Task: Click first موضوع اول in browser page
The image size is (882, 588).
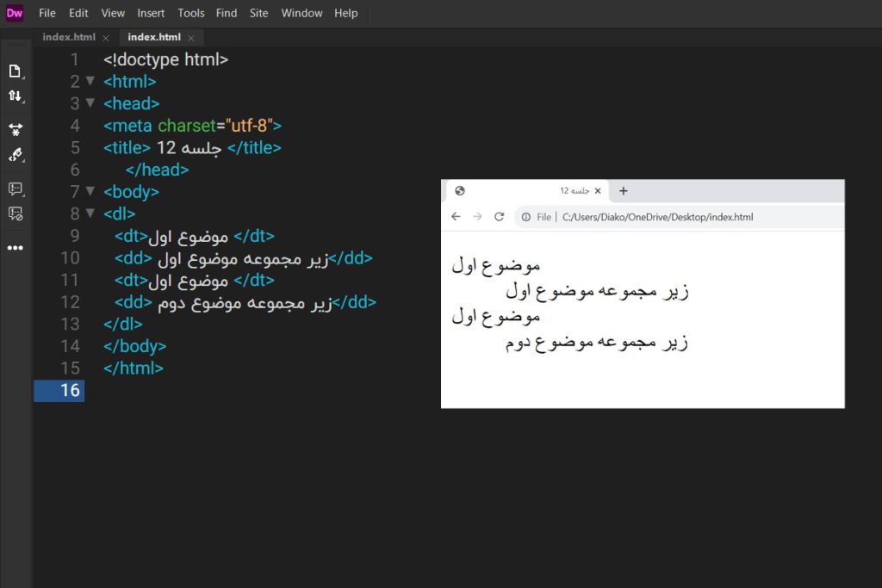Action: pos(495,265)
